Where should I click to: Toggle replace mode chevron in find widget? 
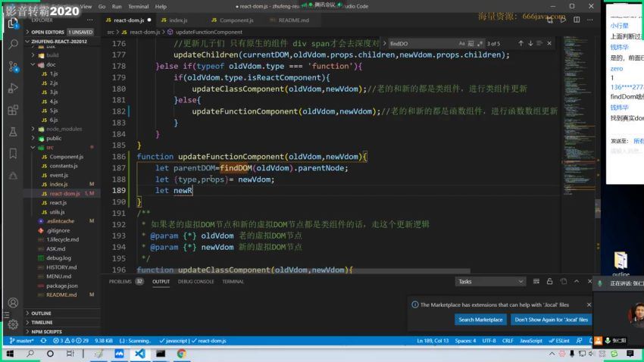(x=384, y=43)
